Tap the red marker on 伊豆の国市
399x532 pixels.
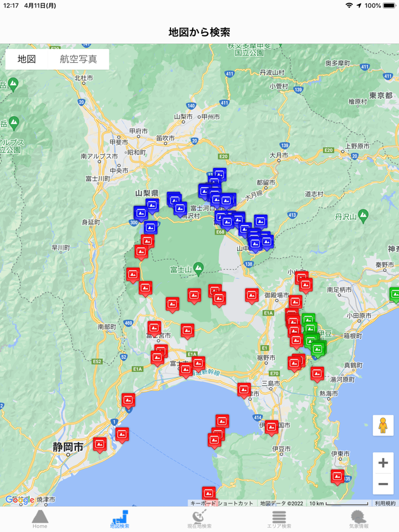click(271, 427)
